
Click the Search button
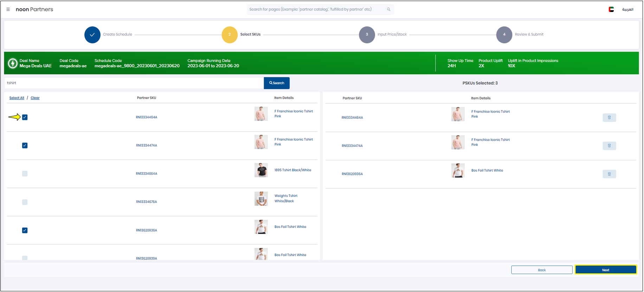[277, 83]
